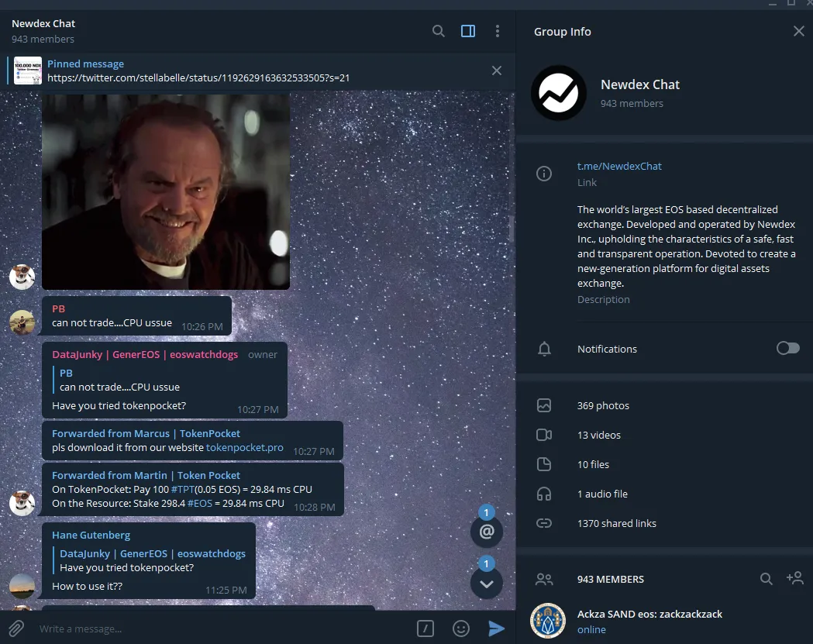
Task: Click the videos camera icon
Action: point(544,435)
